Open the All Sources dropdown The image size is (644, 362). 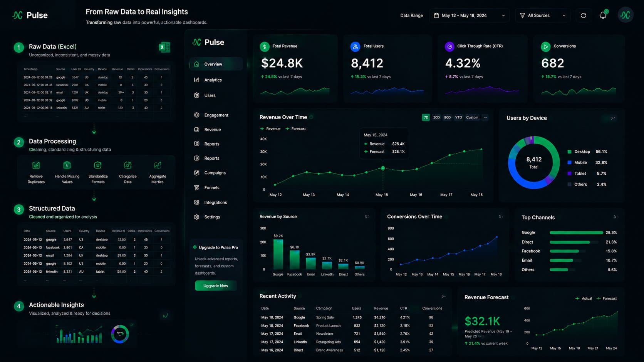pyautogui.click(x=543, y=15)
